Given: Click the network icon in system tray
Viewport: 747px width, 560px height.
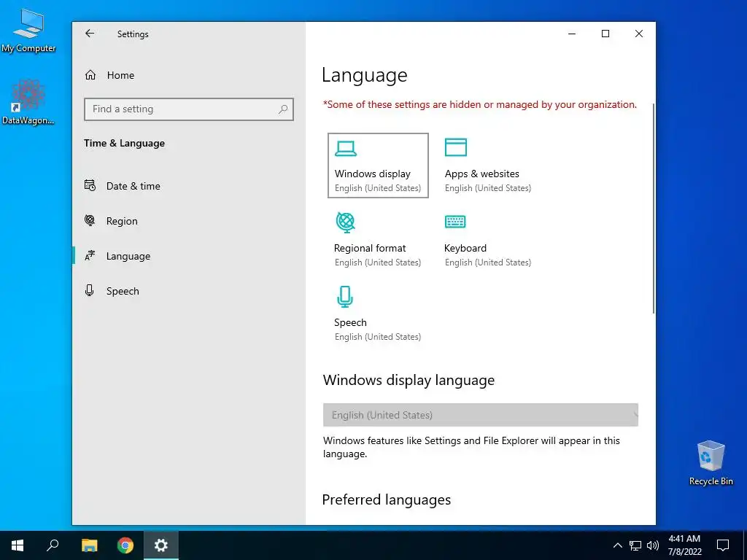Looking at the screenshot, I should (x=635, y=545).
